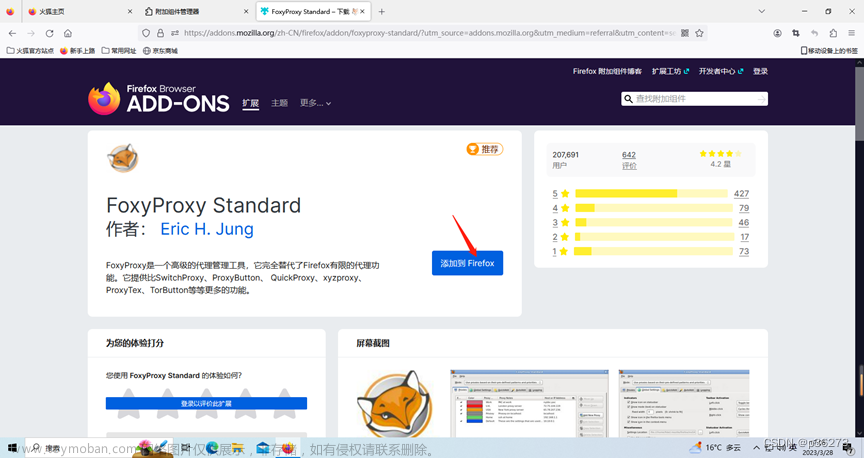Bookmark this page with the star icon
Image resolution: width=864 pixels, height=458 pixels.
pos(699,33)
